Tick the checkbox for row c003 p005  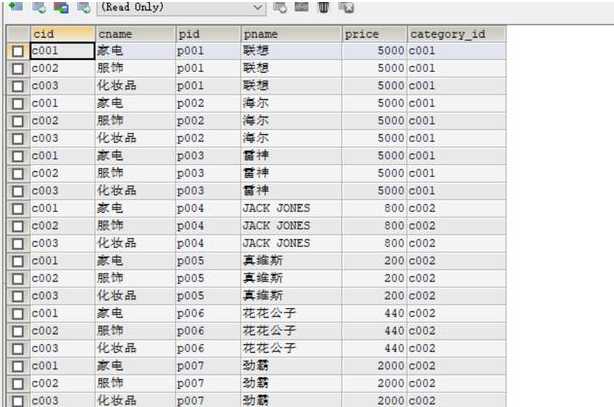click(18, 297)
